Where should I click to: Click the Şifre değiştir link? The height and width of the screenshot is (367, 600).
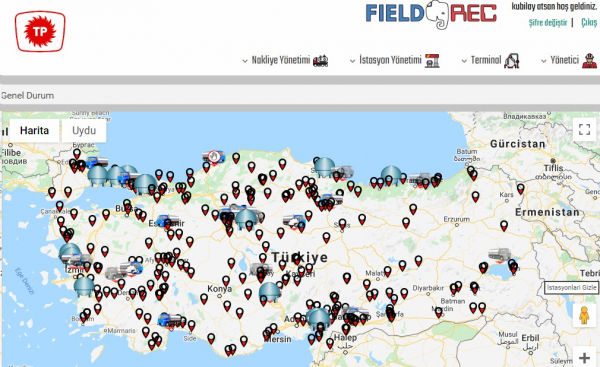(x=548, y=23)
